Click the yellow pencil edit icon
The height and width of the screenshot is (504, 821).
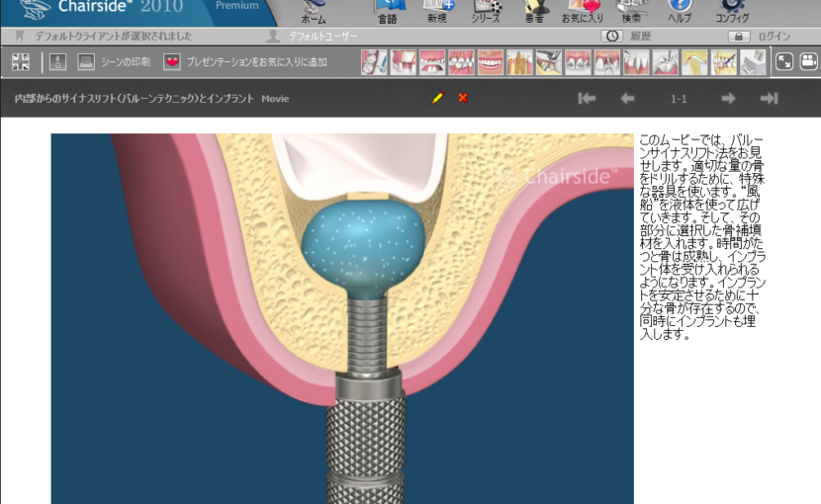tap(438, 98)
